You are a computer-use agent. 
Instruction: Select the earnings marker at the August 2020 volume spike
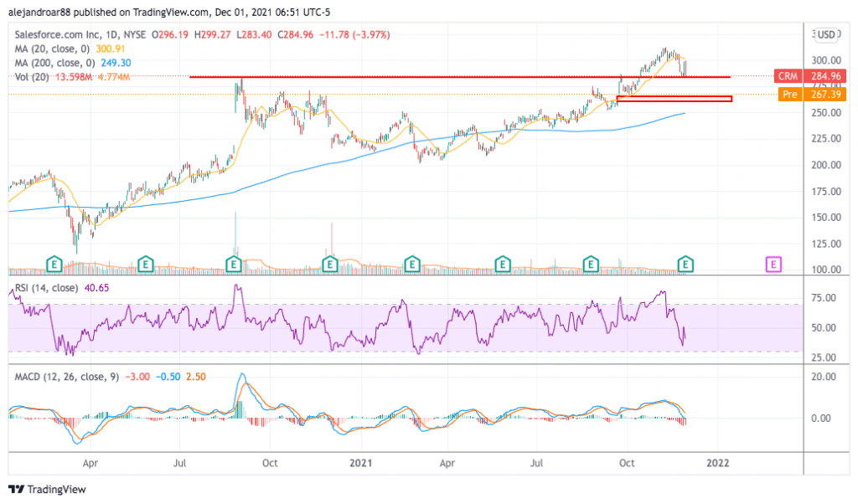point(234,265)
